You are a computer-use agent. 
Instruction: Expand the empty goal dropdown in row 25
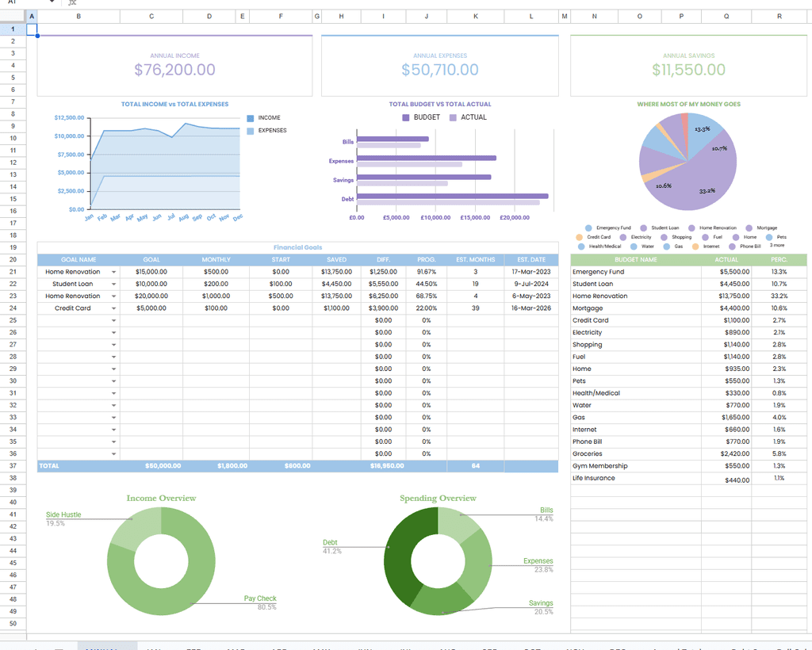point(114,320)
